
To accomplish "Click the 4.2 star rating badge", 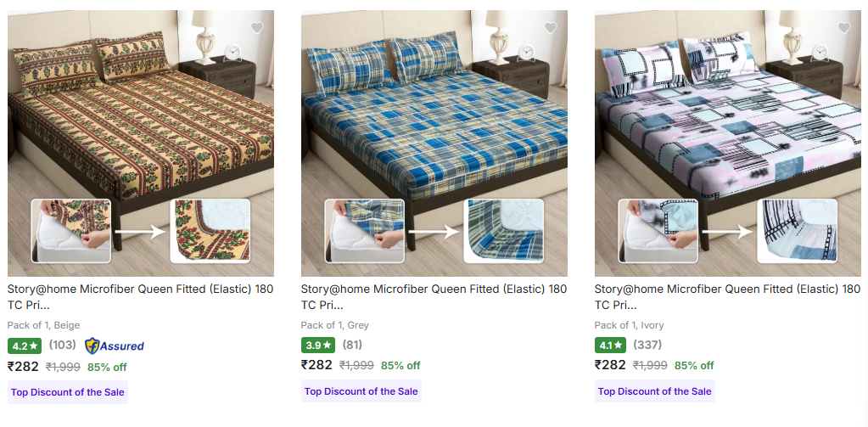I will click(x=25, y=346).
